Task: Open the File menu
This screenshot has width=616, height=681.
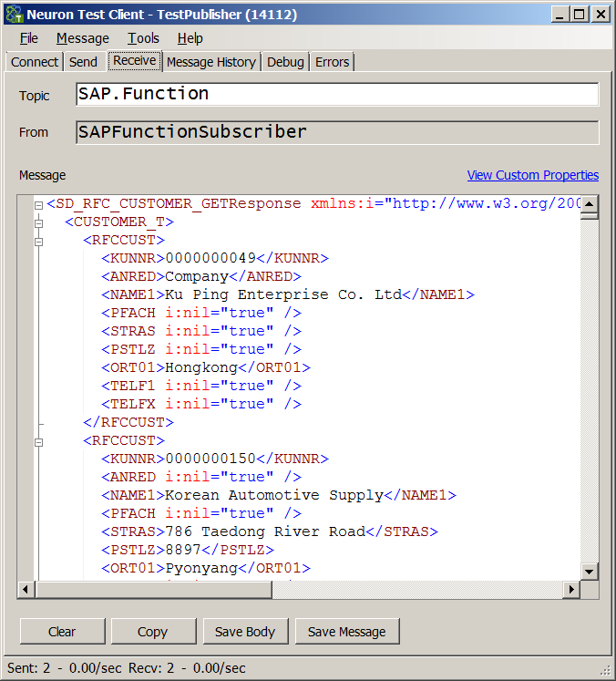Action: click(x=28, y=38)
